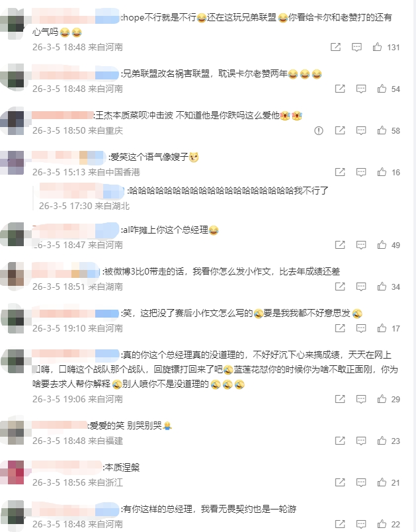Image resolution: width=416 pixels, height=532 pixels.
Task: Open the report icon on the 重庆 comment
Action: tap(319, 130)
